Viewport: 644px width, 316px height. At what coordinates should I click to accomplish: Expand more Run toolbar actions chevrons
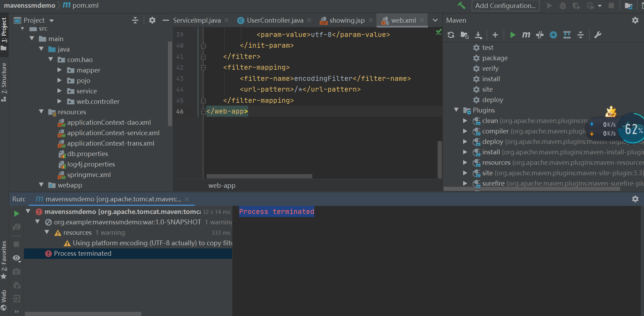(x=16, y=311)
